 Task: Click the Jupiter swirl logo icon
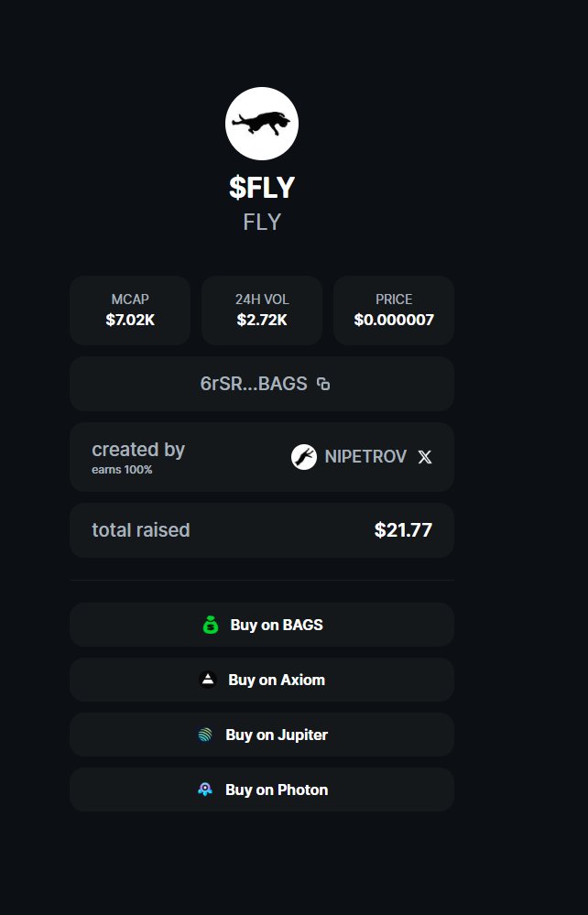[x=205, y=735]
